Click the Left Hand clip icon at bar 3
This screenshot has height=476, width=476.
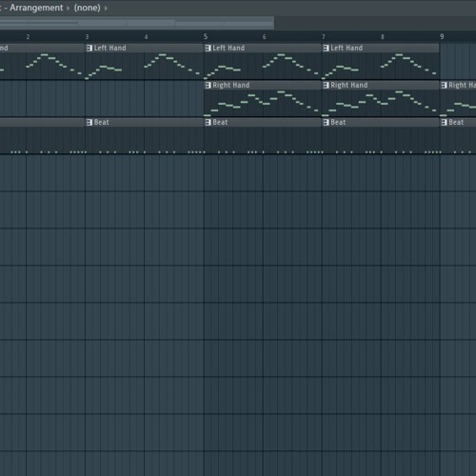[89, 49]
